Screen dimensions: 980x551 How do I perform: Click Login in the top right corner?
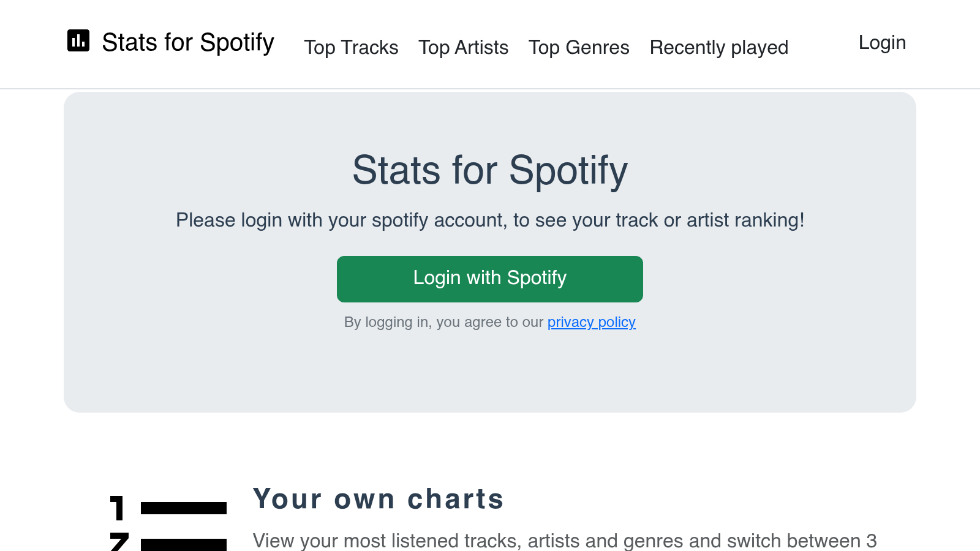pyautogui.click(x=883, y=42)
